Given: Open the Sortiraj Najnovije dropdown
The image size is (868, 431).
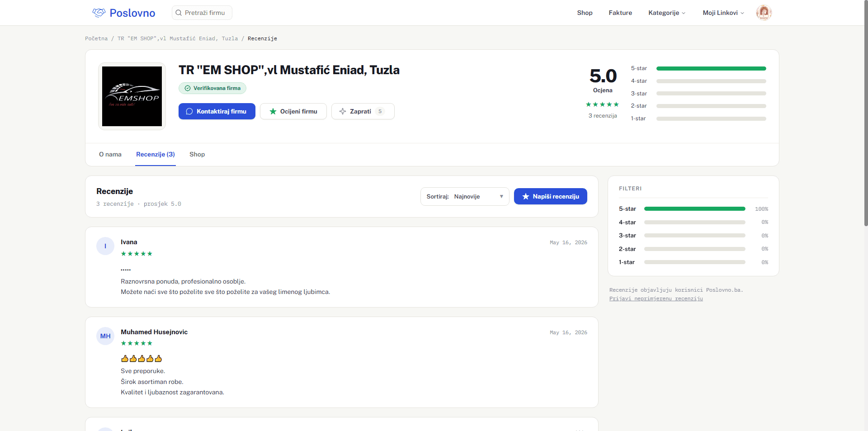Looking at the screenshot, I should (x=465, y=196).
